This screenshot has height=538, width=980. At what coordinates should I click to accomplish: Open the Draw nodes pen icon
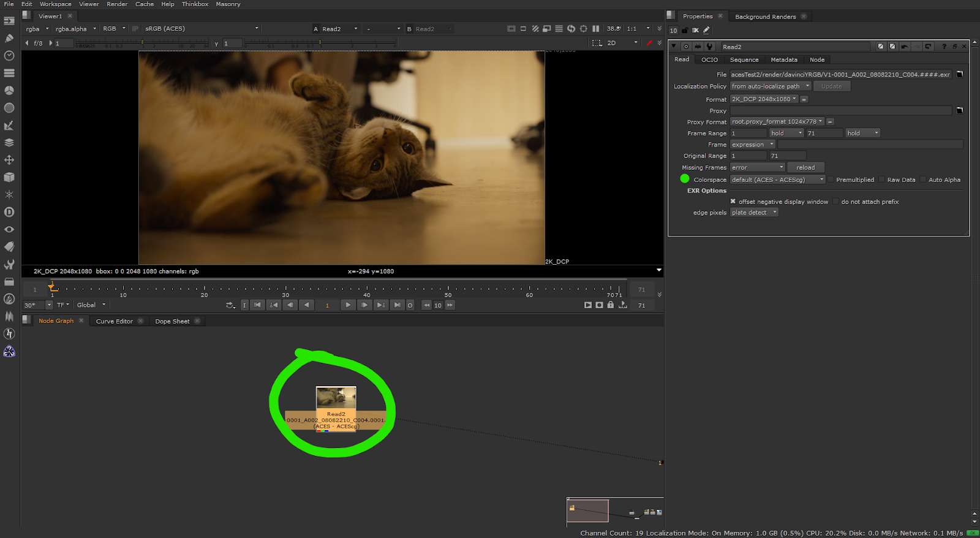[x=9, y=38]
